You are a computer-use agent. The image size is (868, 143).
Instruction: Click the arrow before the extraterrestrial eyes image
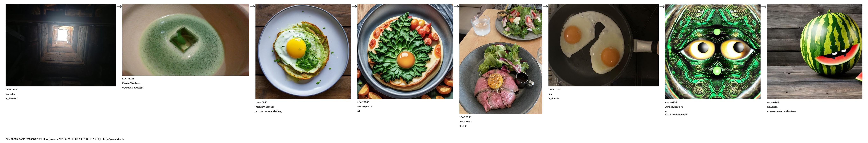click(661, 6)
